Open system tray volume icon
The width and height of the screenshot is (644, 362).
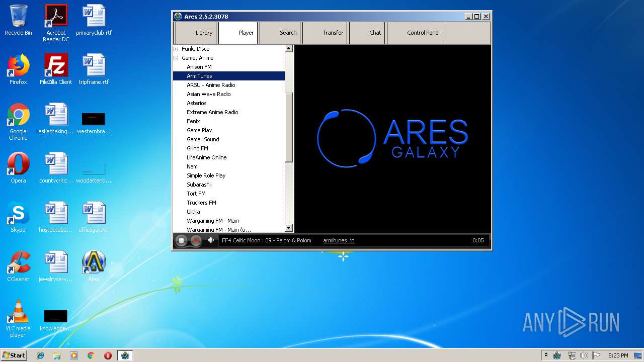click(584, 355)
